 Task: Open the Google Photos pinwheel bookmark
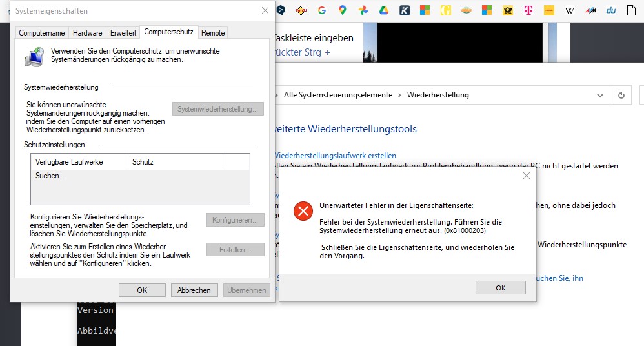(363, 11)
